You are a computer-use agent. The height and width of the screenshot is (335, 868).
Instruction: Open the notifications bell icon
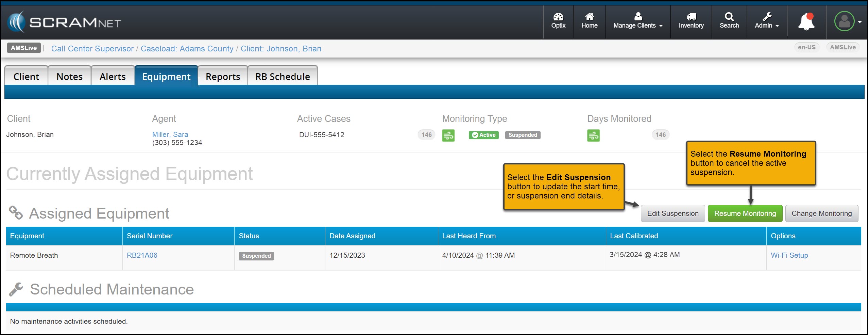point(806,22)
